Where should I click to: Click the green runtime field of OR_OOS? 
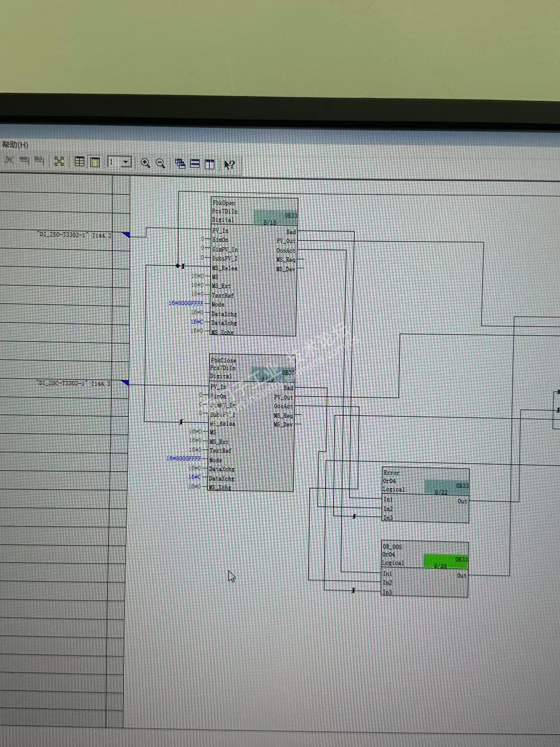[445, 561]
